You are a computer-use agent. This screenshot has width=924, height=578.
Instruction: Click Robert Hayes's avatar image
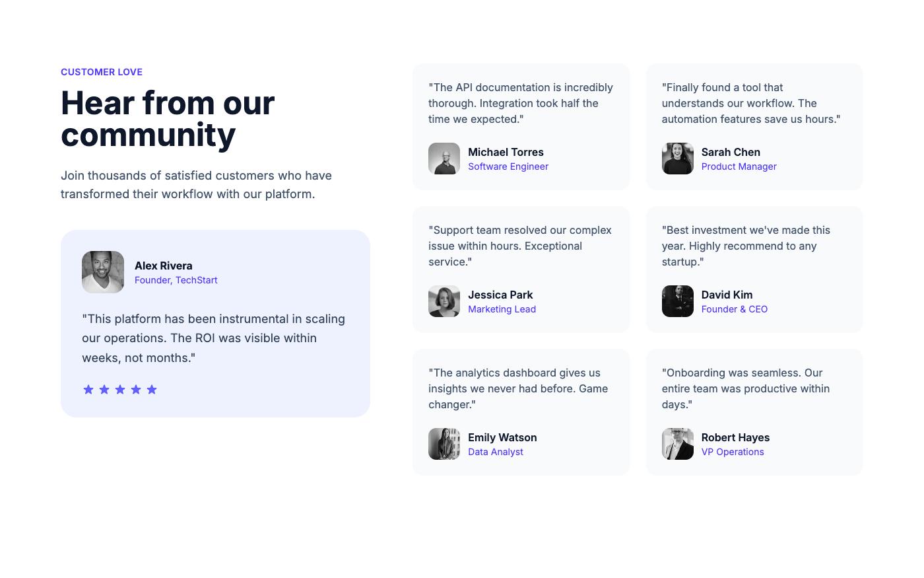(678, 444)
